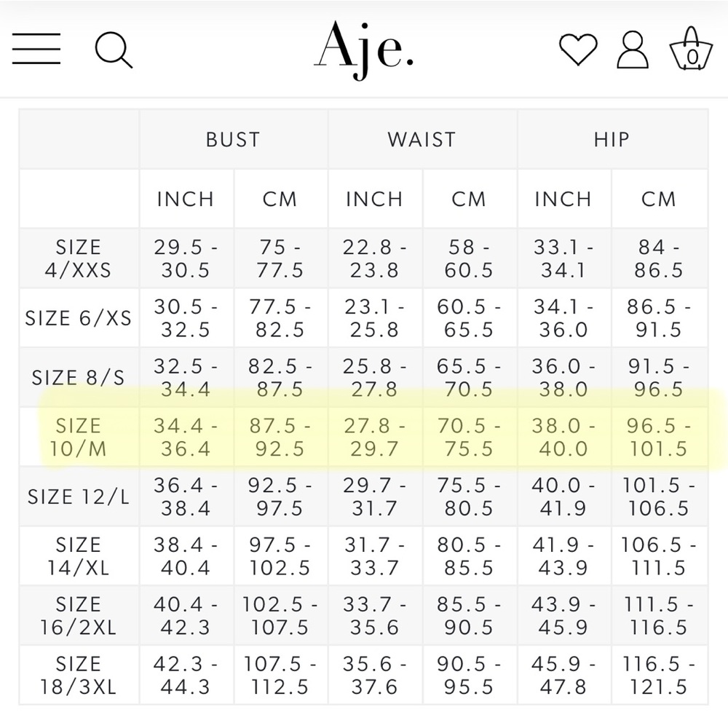Select the HIP column header
Screen dimensions: 728x728
point(612,139)
